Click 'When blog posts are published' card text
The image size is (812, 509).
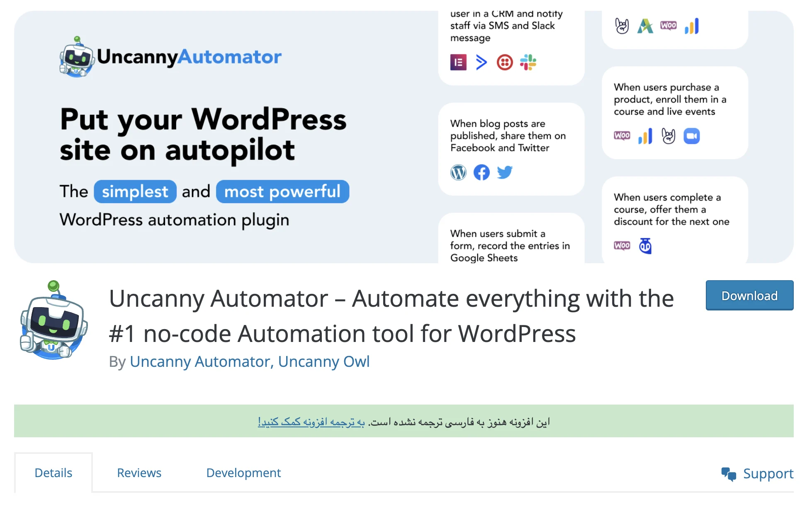pyautogui.click(x=508, y=136)
